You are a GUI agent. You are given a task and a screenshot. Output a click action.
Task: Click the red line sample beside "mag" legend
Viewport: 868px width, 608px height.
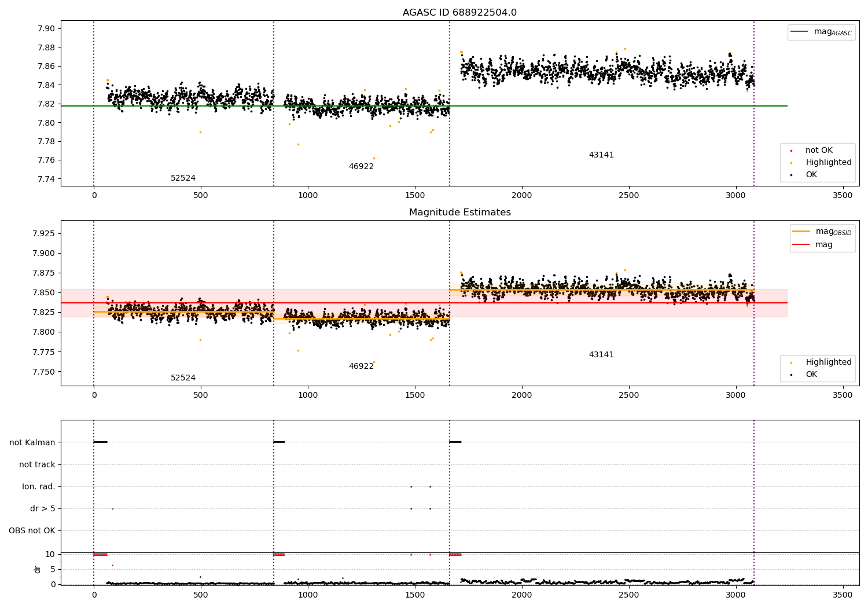tap(801, 245)
